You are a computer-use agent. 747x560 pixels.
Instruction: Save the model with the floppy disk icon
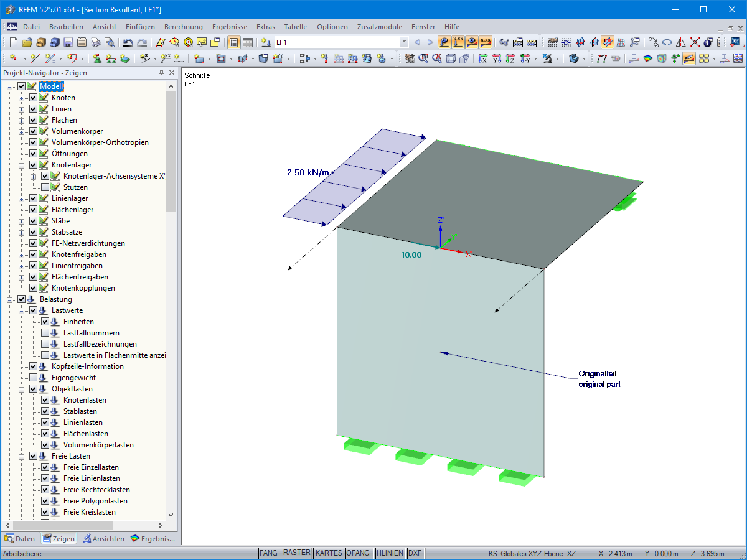pyautogui.click(x=68, y=42)
